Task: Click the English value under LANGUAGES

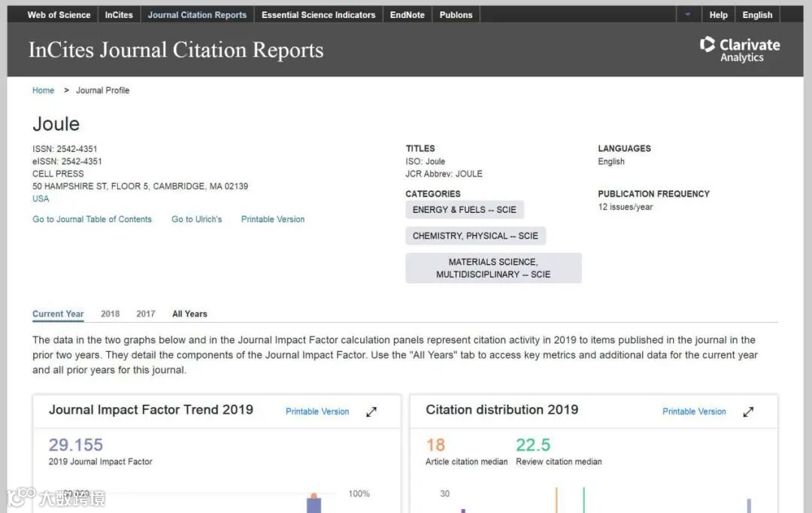Action: click(x=611, y=161)
